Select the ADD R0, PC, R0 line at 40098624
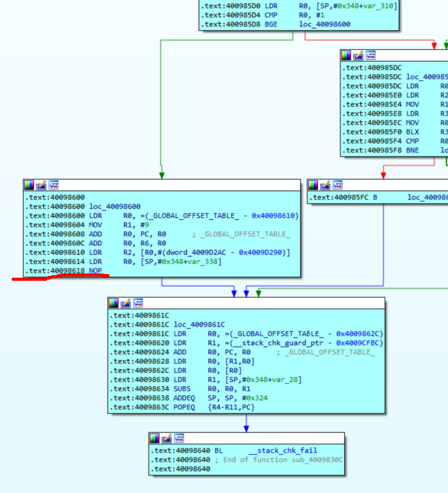The height and width of the screenshot is (493, 448). (180, 352)
